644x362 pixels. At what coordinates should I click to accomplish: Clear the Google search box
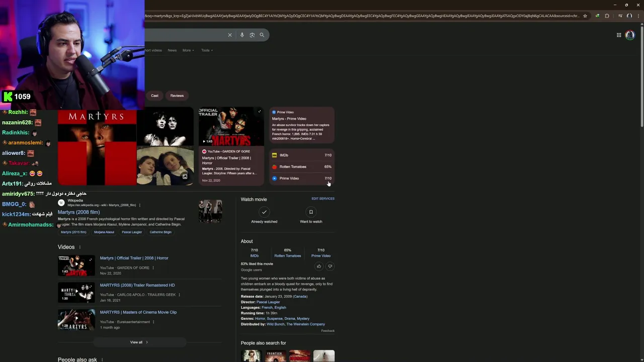coord(230,35)
